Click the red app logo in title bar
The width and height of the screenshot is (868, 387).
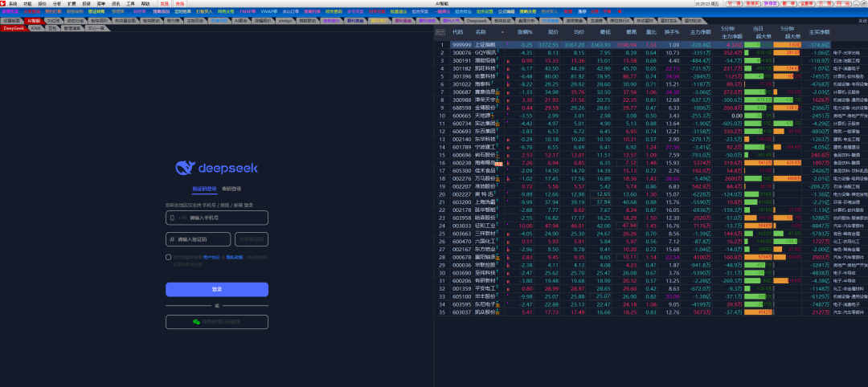[x=3, y=3]
